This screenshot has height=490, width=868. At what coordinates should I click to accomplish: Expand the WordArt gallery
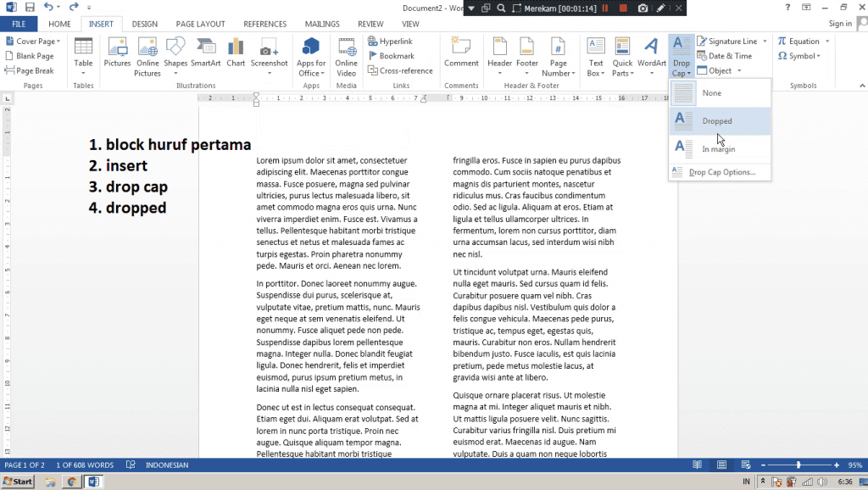[x=652, y=57]
